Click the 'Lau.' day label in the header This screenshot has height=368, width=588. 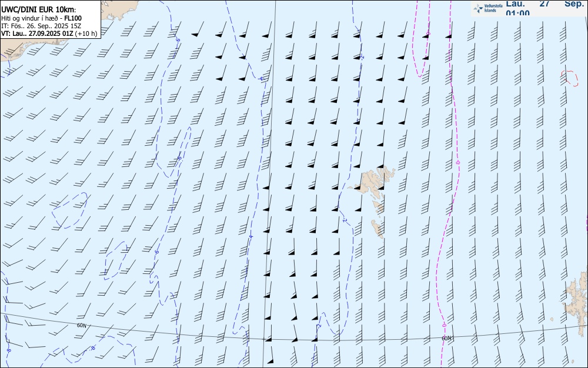pos(516,4)
